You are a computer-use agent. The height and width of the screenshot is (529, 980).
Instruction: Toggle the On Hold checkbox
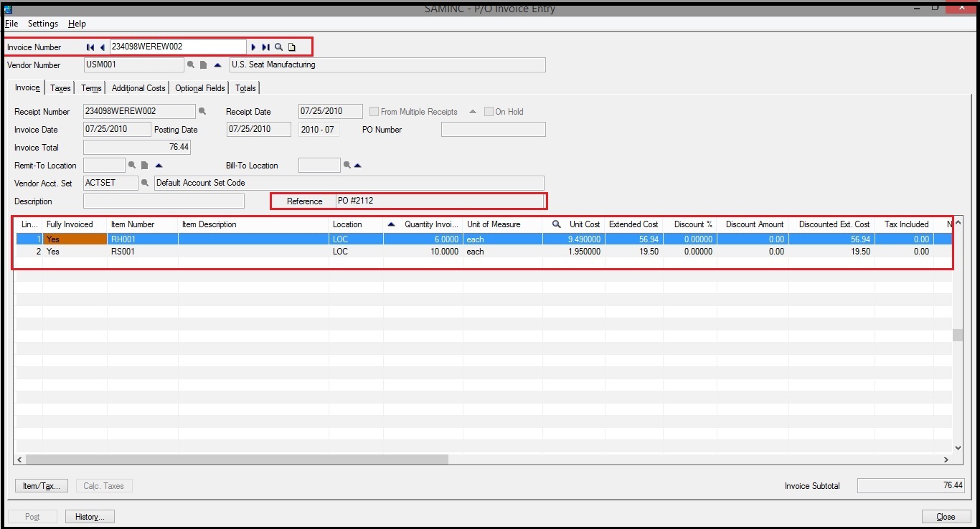[x=489, y=112]
